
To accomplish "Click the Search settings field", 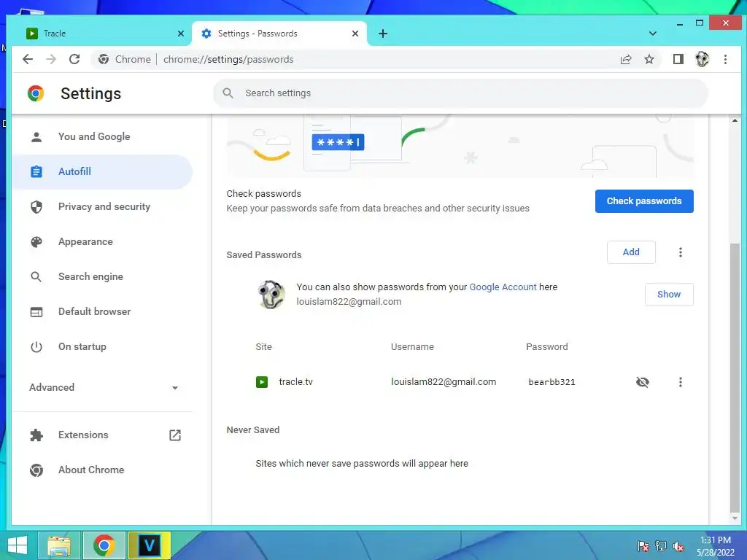I will (460, 93).
